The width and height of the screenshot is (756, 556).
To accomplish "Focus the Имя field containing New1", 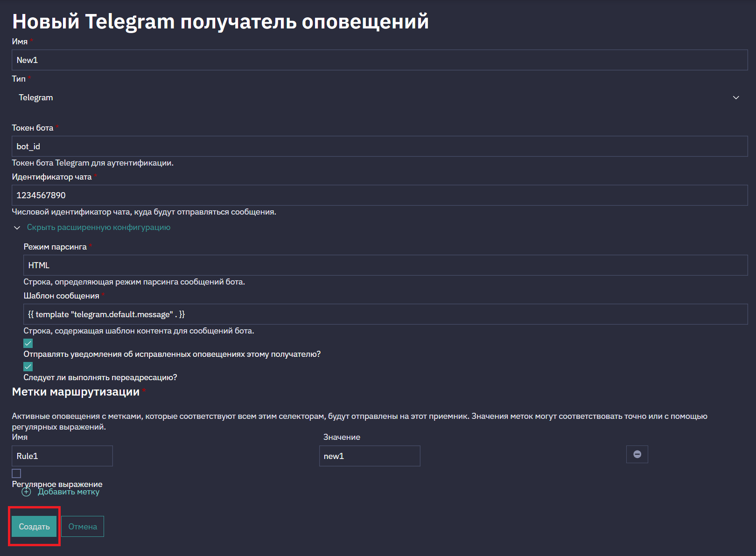I will pyautogui.click(x=379, y=60).
